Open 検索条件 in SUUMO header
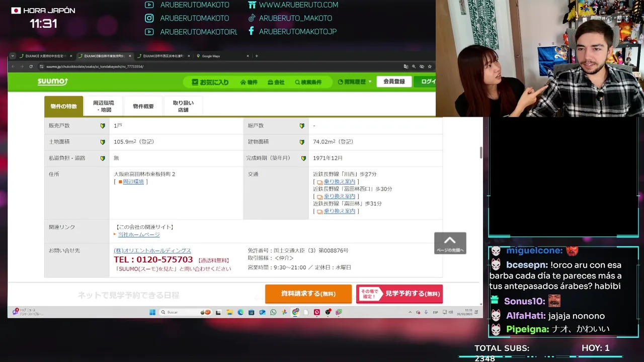This screenshot has width=644, height=362. click(x=308, y=82)
